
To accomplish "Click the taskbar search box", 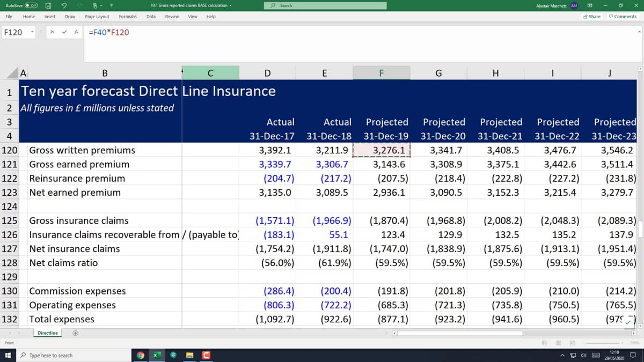I will coord(75,355).
